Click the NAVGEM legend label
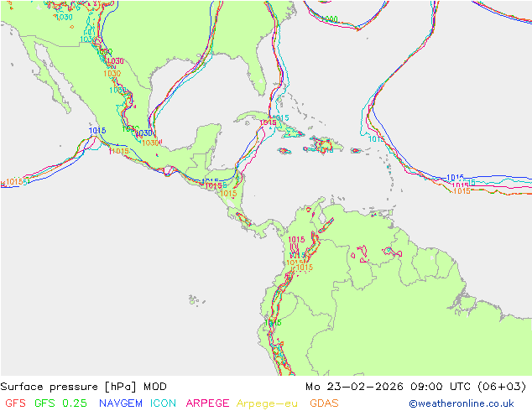Viewport: 532px width, 411px height. click(121, 403)
